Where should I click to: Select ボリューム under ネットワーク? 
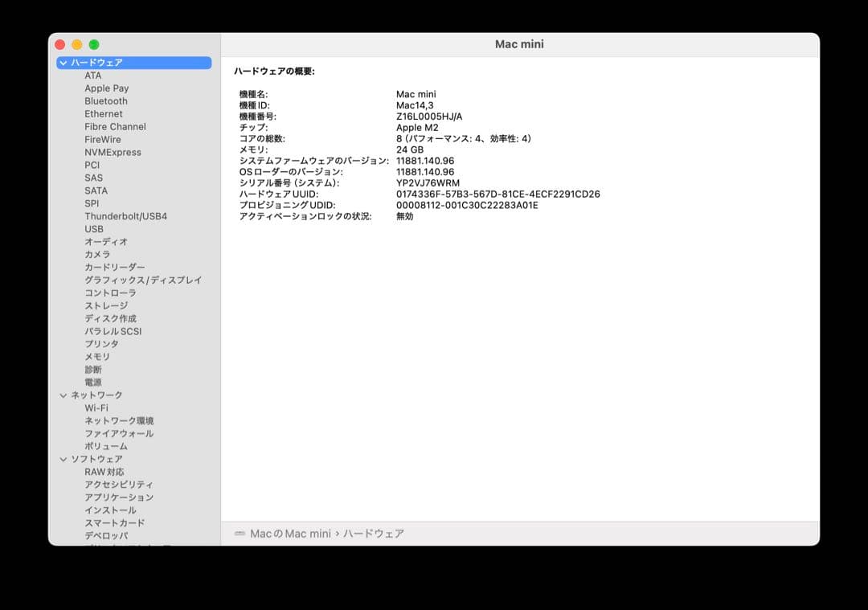click(106, 446)
